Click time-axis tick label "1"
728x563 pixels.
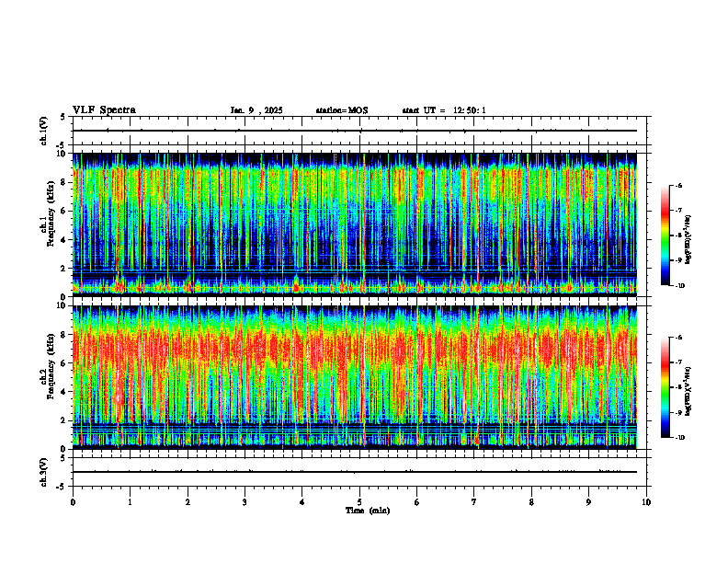130,502
